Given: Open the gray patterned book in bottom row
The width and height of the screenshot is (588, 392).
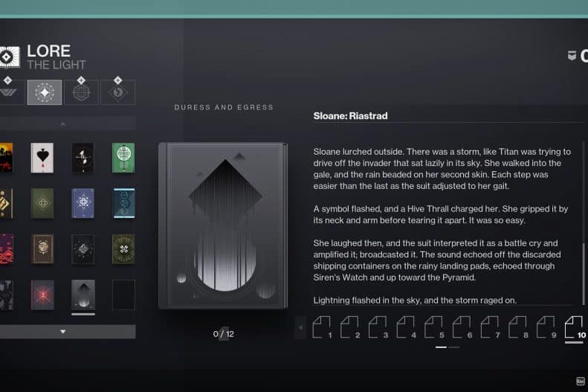Looking at the screenshot, I should 7,295.
